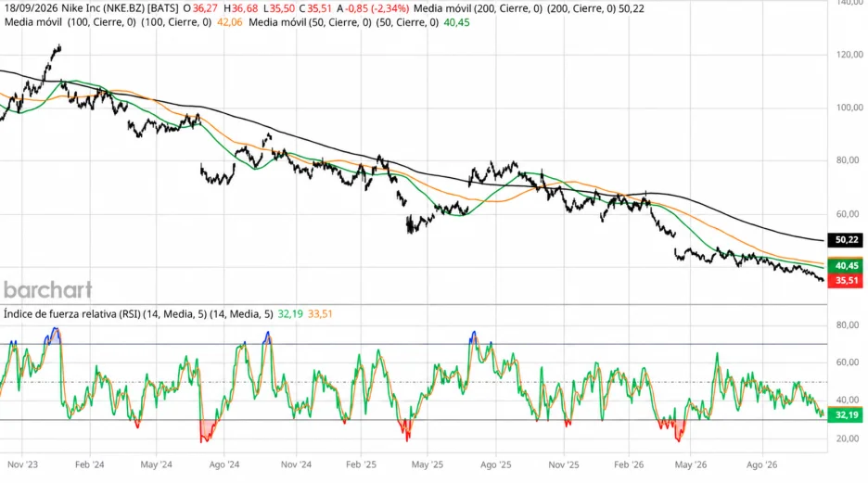Click the Feb '24 date label
Screen dimensions: 868x483
pos(90,464)
